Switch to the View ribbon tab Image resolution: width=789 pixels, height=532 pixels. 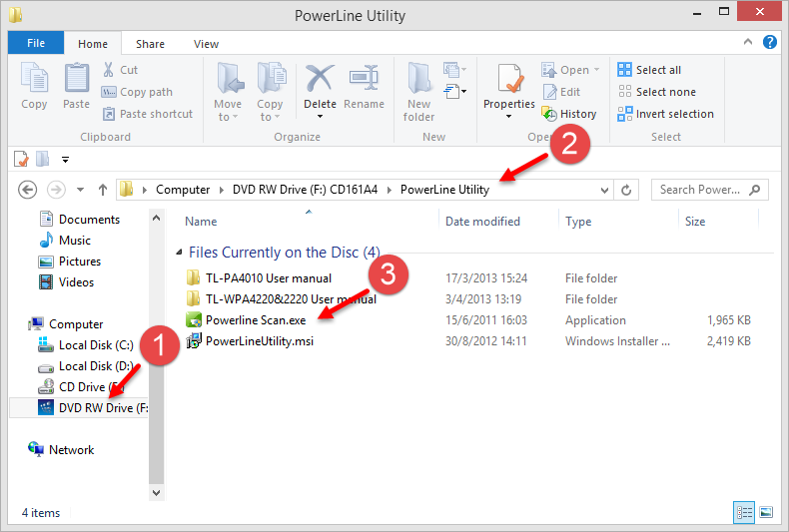pyautogui.click(x=207, y=44)
